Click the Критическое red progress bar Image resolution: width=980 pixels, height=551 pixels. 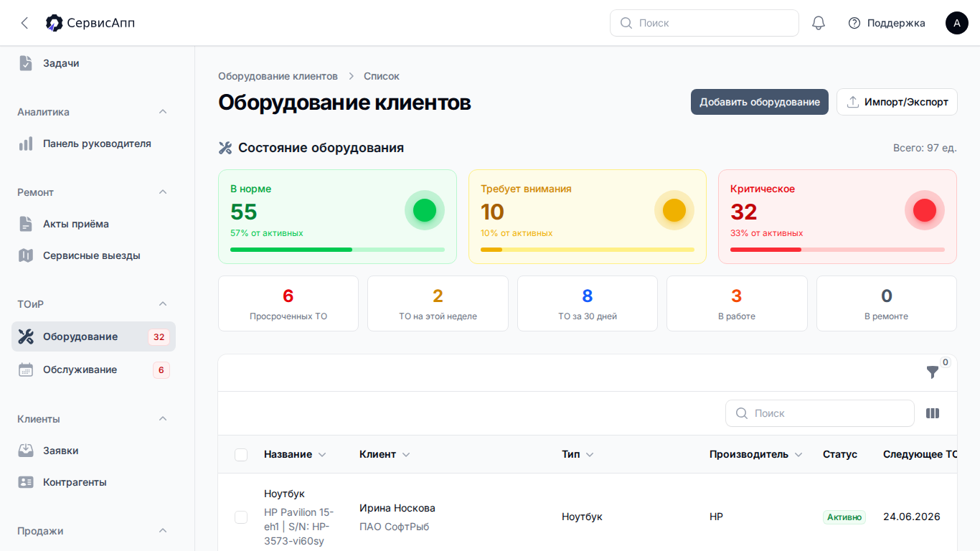(x=837, y=250)
